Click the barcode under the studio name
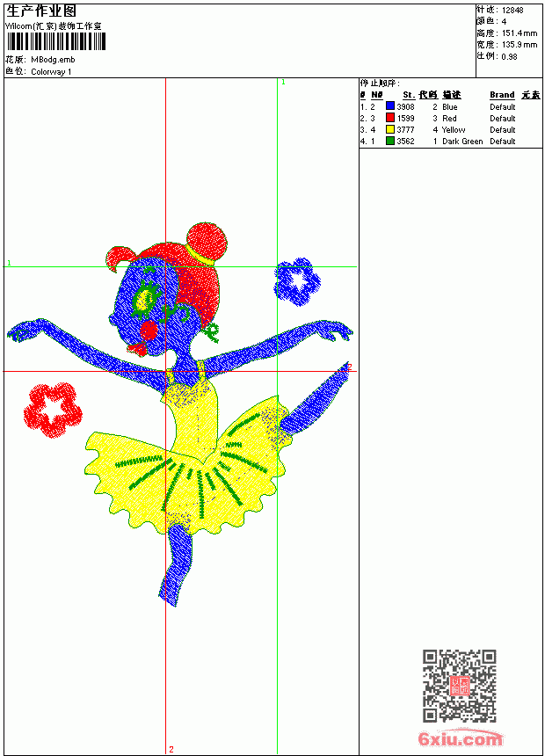The height and width of the screenshot is (756, 545). coord(55,42)
